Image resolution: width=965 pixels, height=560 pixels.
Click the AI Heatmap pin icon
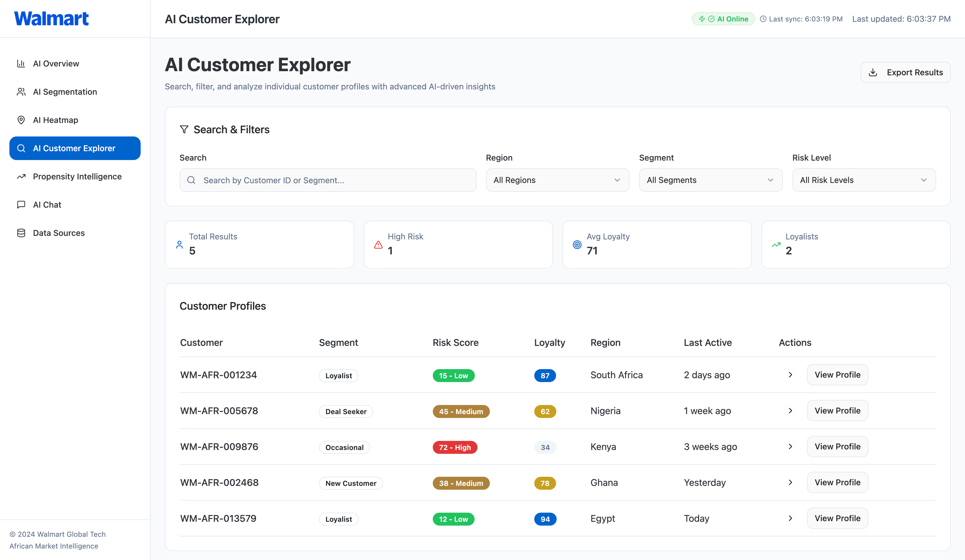[21, 120]
